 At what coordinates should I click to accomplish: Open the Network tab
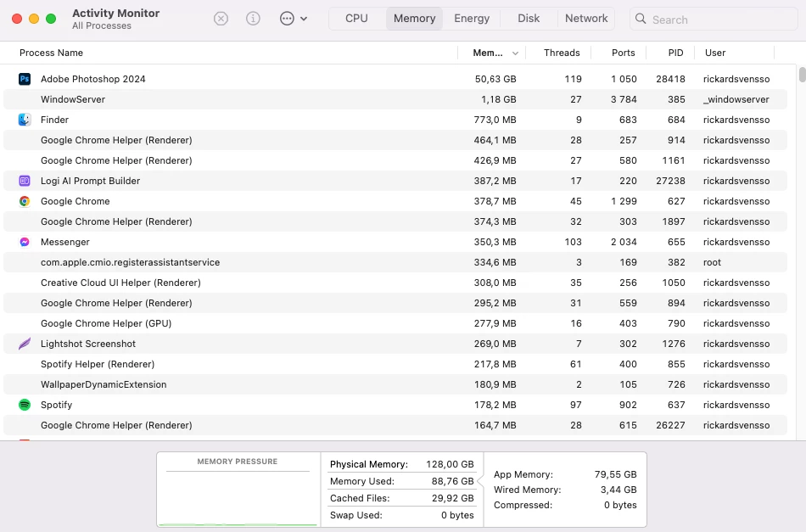coord(586,19)
